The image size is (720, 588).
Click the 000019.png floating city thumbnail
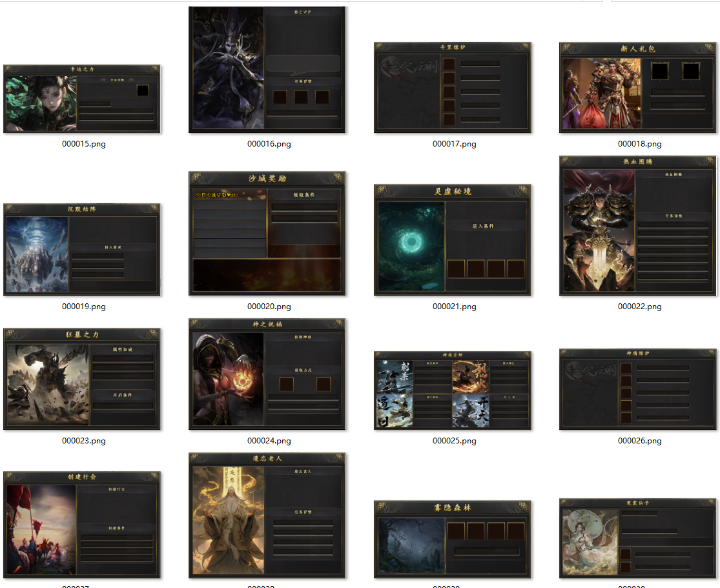click(82, 250)
